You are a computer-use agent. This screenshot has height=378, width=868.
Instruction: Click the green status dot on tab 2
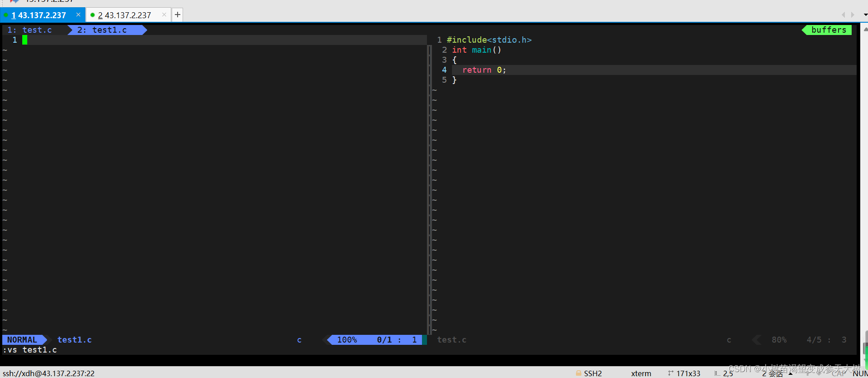point(93,15)
